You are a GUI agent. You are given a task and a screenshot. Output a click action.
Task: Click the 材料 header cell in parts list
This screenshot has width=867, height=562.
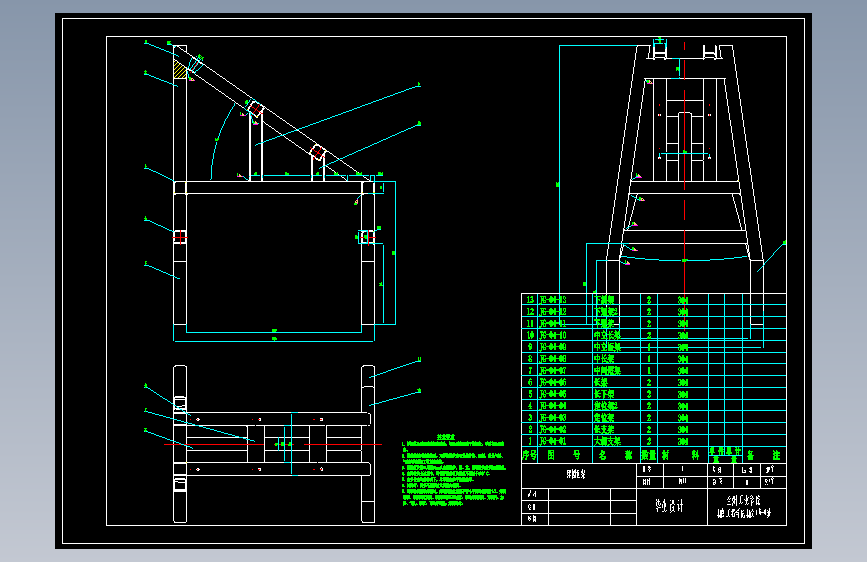pyautogui.click(x=681, y=455)
